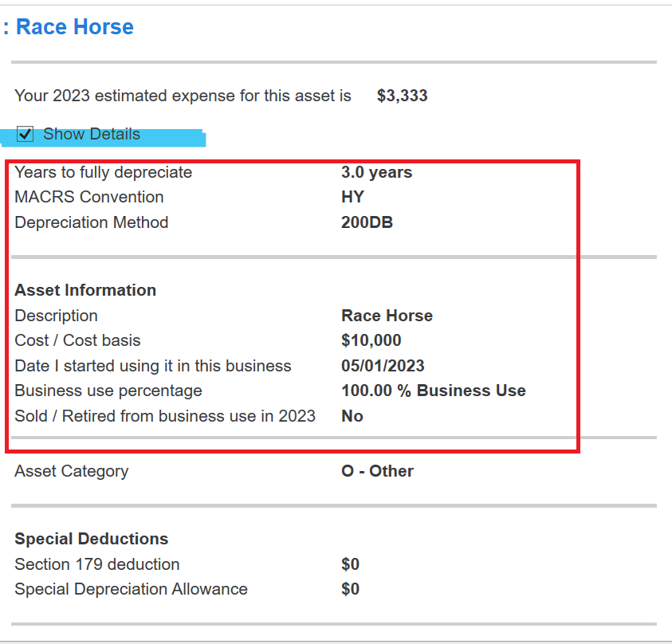Viewport: 672px width, 644px height.
Task: Click the O - Other asset category value
Action: coord(377,471)
